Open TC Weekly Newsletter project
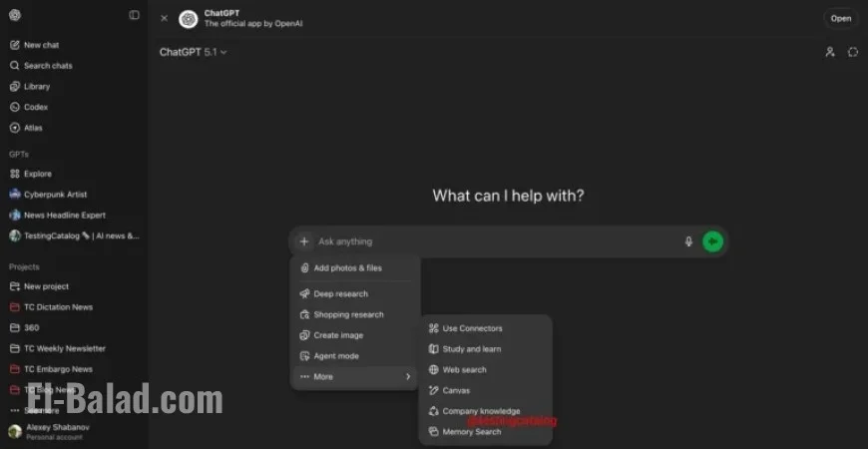Viewport: 868px width, 449px height. point(58,349)
